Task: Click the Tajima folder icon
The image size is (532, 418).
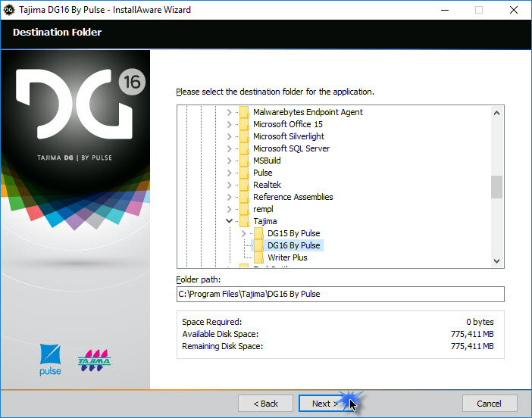Action: click(x=244, y=221)
